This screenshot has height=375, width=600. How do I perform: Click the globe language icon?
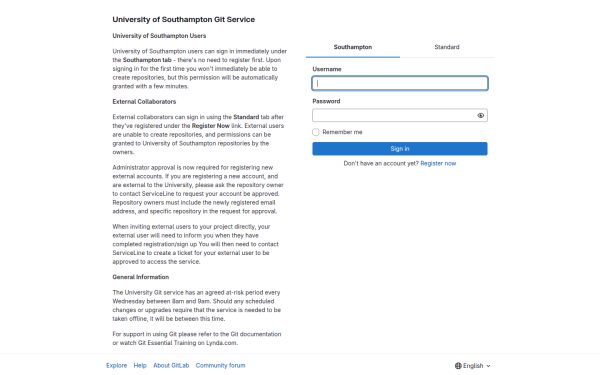pyautogui.click(x=458, y=366)
